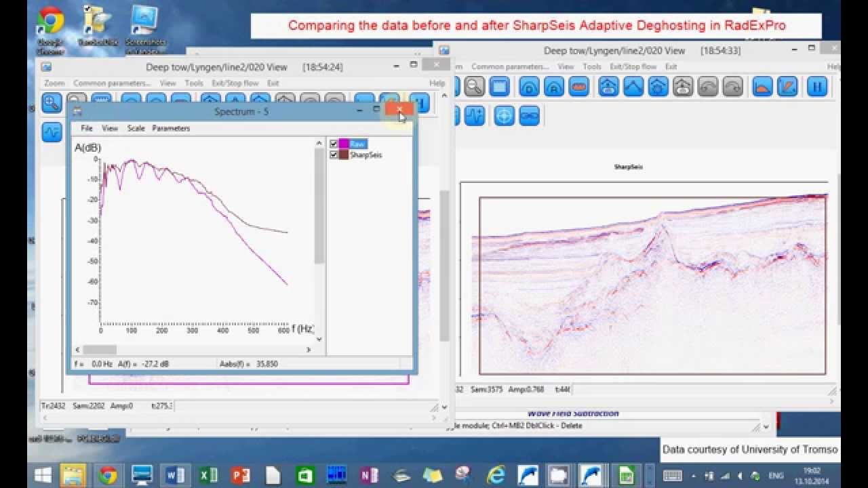
Task: Click window-frame icon in right View toolbar
Action: (500, 87)
